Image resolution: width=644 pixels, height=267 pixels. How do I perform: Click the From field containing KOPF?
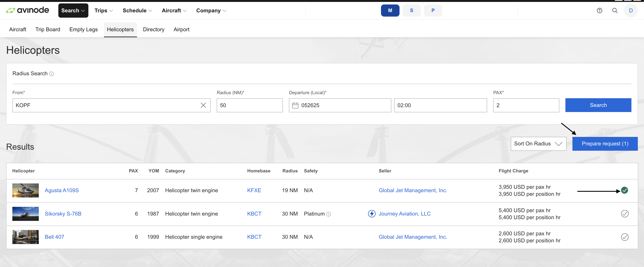(112, 105)
